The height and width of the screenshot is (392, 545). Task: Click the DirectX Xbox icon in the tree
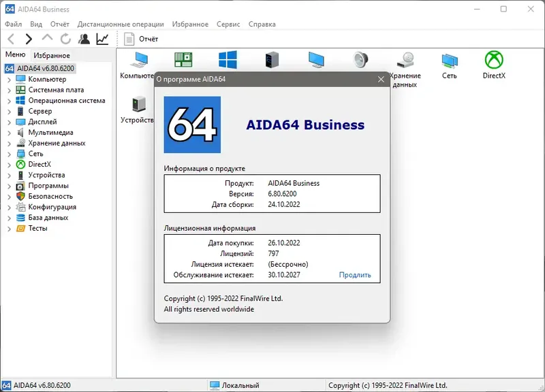pyautogui.click(x=21, y=164)
